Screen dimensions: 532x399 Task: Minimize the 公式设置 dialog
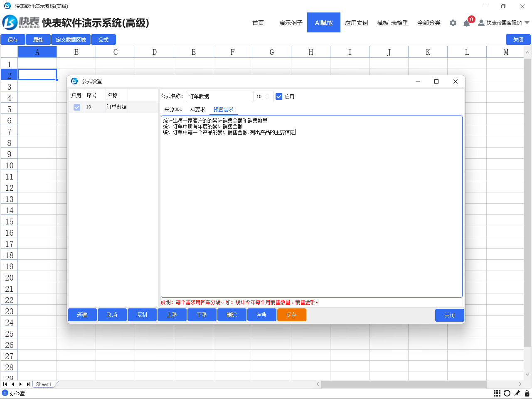[x=418, y=81]
